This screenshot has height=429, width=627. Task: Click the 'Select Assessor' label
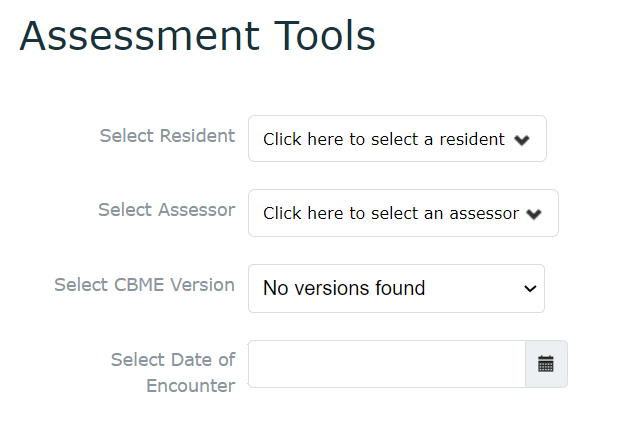[167, 210]
